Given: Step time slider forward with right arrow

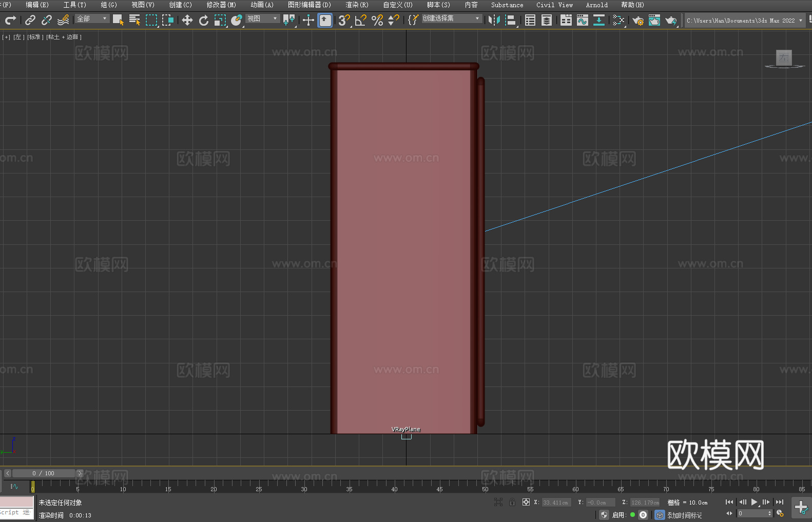Looking at the screenshot, I should [x=80, y=473].
